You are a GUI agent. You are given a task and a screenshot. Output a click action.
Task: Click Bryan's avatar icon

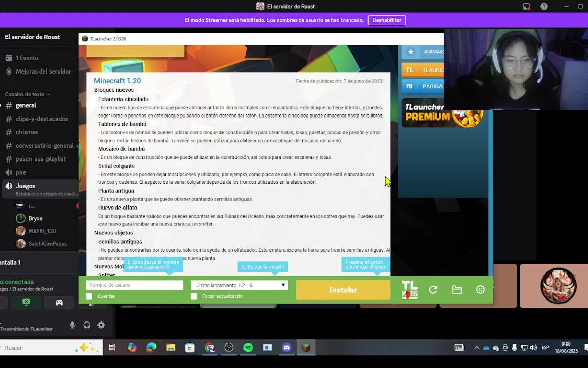[20, 218]
